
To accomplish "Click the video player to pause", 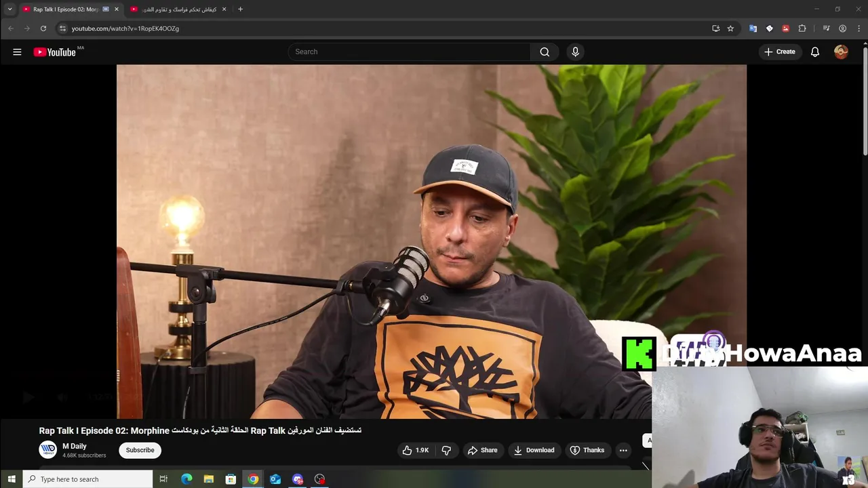I will [431, 241].
